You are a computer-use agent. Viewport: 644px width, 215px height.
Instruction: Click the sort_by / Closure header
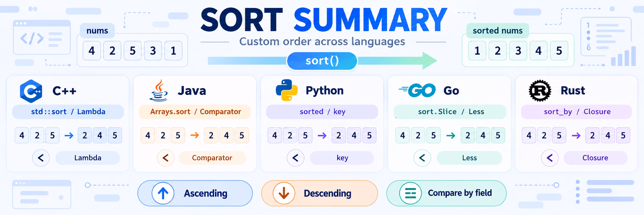point(576,112)
